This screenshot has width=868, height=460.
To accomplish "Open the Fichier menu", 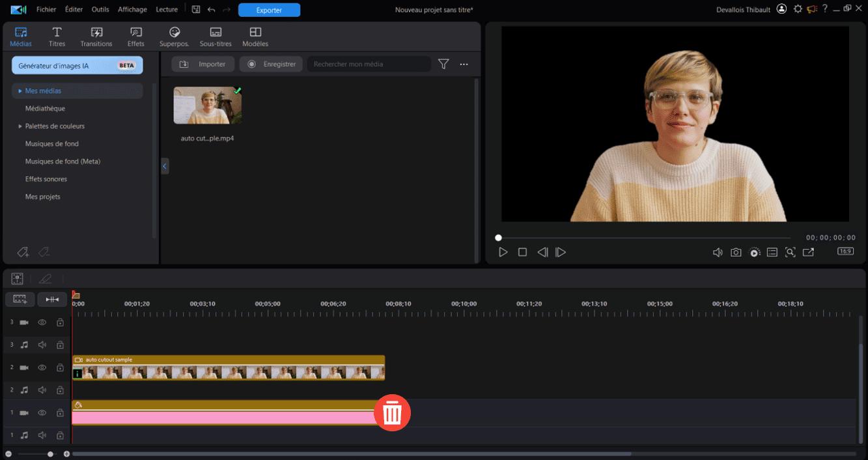I will tap(46, 9).
